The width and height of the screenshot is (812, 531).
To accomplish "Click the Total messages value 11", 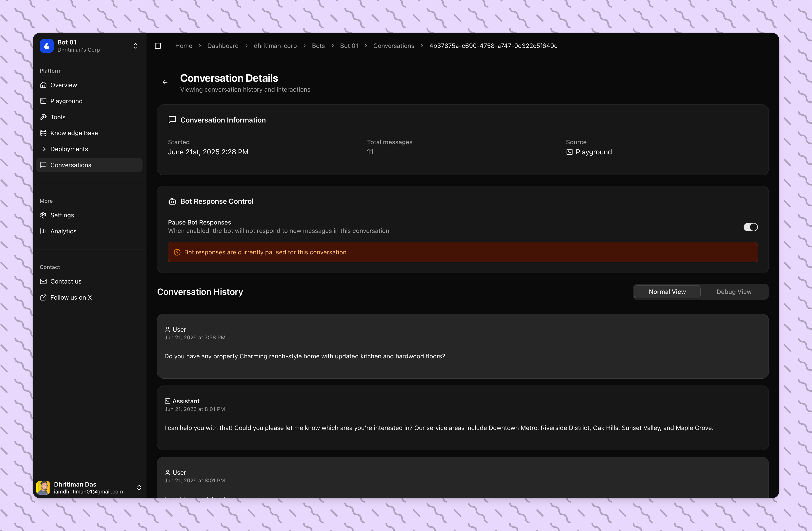I will tap(370, 152).
